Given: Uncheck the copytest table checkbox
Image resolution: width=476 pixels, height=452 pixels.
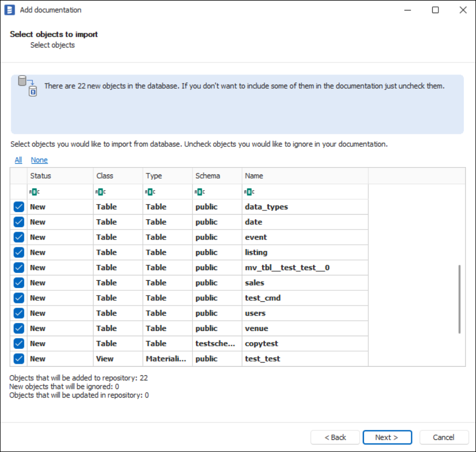Looking at the screenshot, I should click(19, 344).
